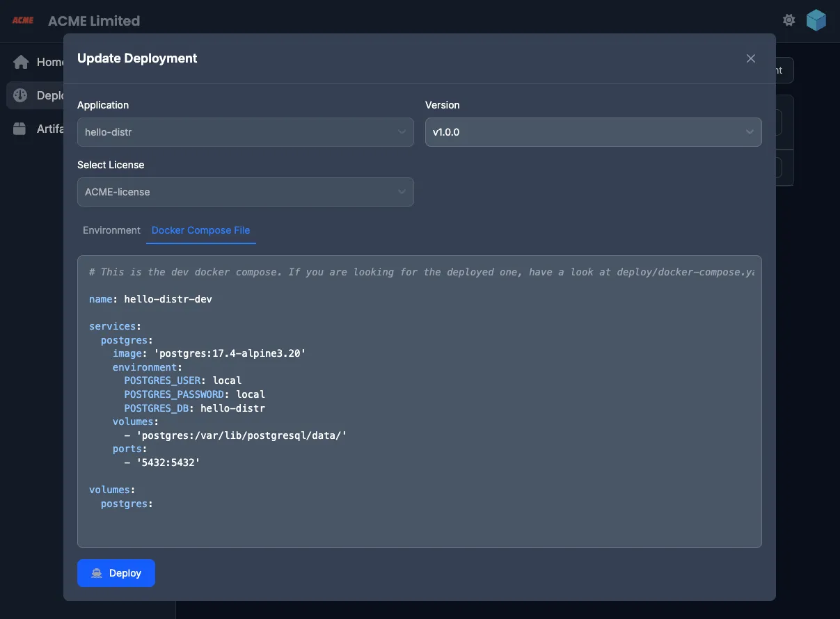Viewport: 840px width, 619px height.
Task: Click the Home icon in the sidebar
Action: coord(21,62)
